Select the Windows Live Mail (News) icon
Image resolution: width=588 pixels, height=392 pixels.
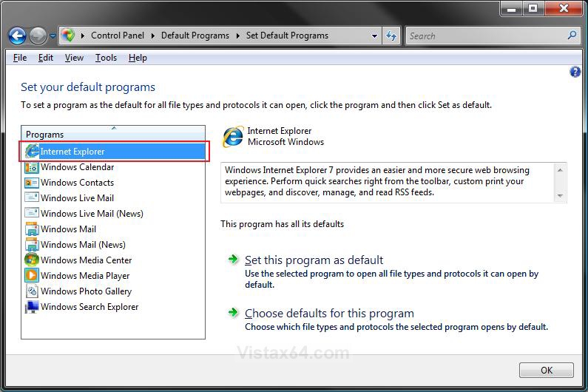[x=32, y=213]
